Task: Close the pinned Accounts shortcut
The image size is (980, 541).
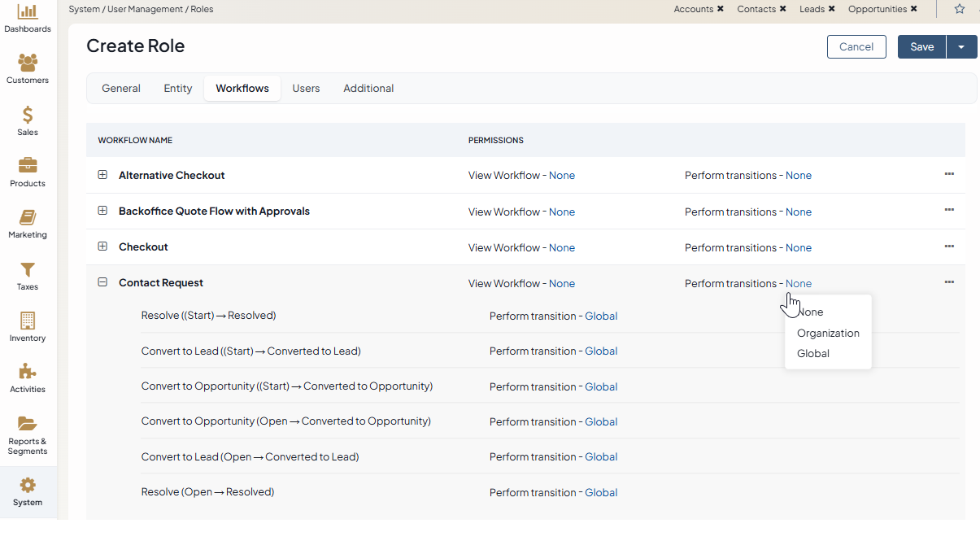Action: point(721,9)
